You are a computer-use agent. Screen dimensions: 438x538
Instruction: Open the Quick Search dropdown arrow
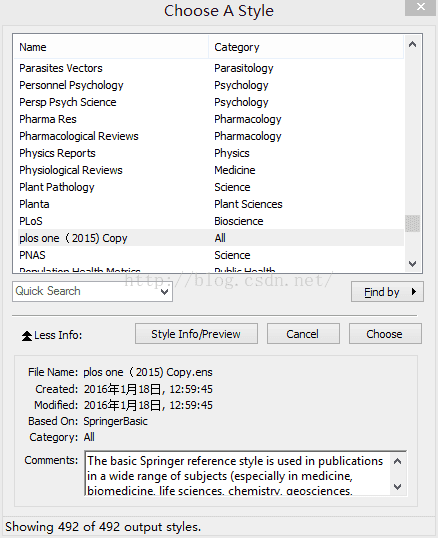tap(165, 292)
